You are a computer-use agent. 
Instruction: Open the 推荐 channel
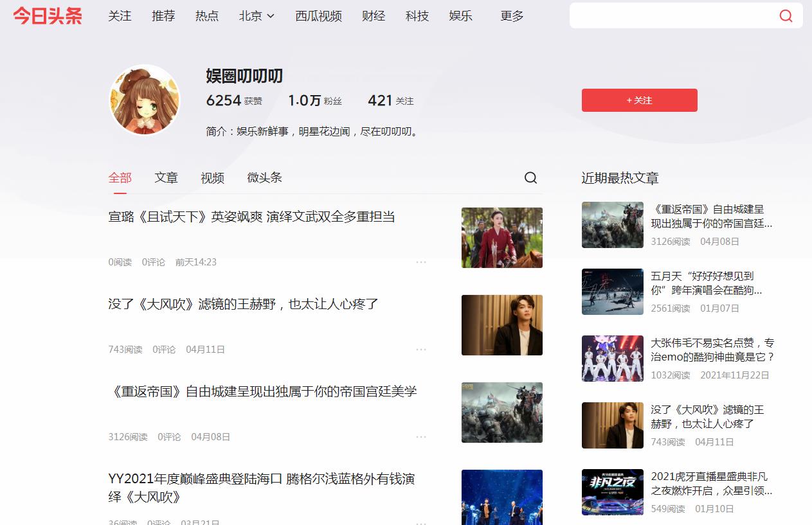point(163,16)
